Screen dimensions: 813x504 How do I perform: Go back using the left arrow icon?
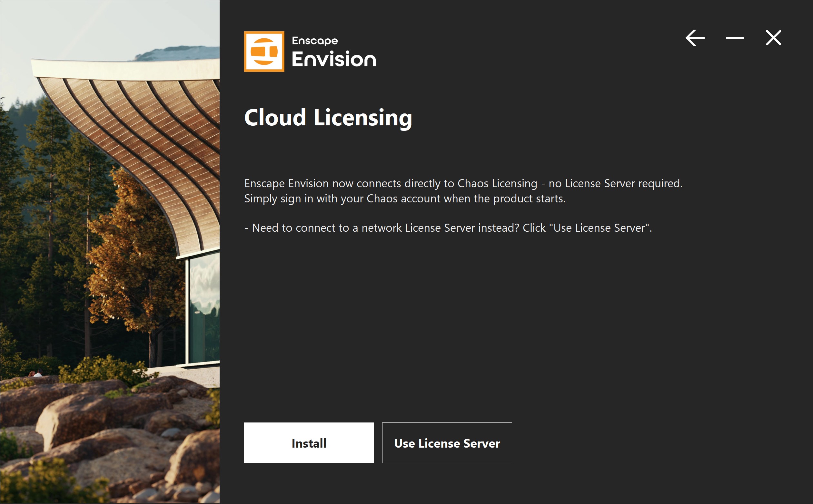[695, 38]
